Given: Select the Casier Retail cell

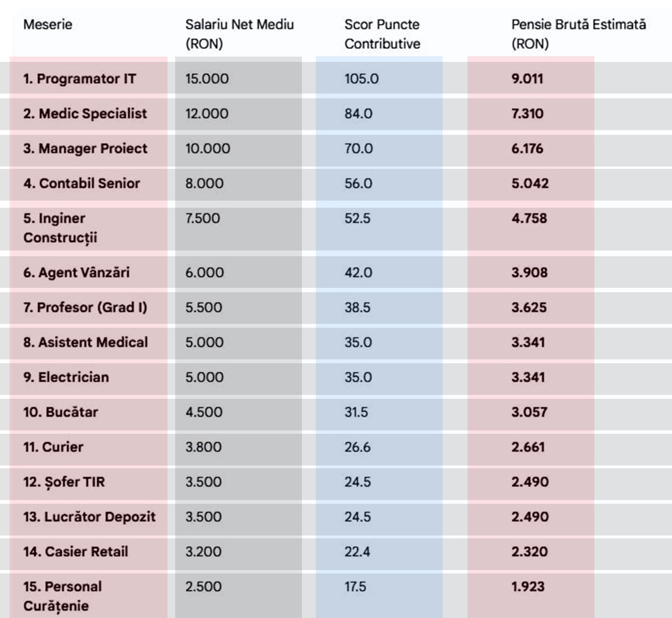Looking at the screenshot, I should click(76, 552).
